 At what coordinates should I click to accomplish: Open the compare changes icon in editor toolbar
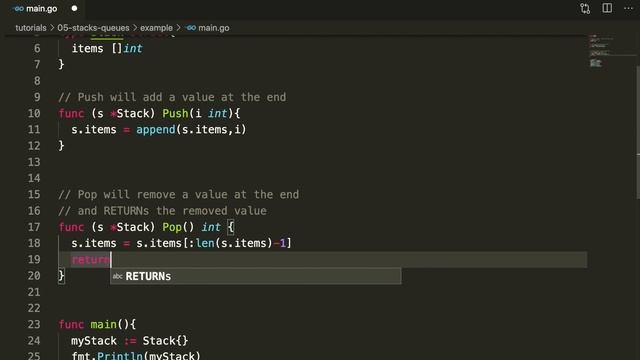585,9
